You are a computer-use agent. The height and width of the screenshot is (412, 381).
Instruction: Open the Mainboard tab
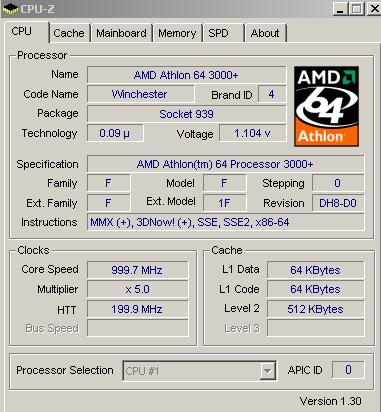click(x=121, y=33)
